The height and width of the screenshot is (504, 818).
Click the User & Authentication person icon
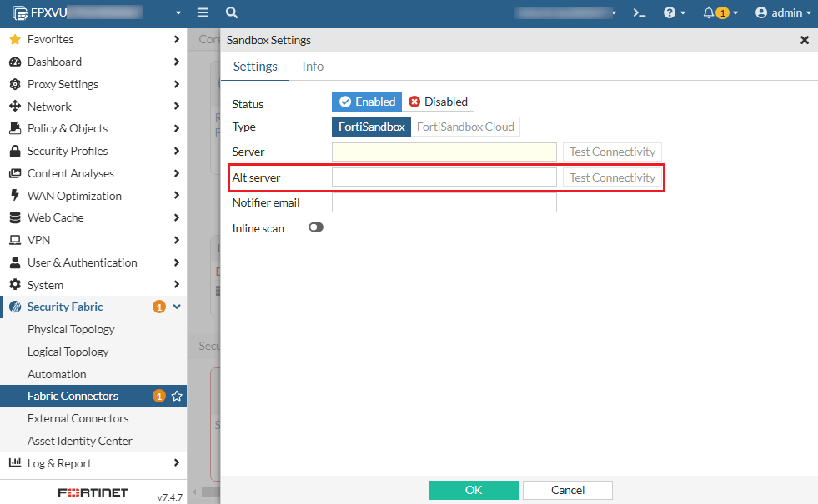(x=15, y=262)
